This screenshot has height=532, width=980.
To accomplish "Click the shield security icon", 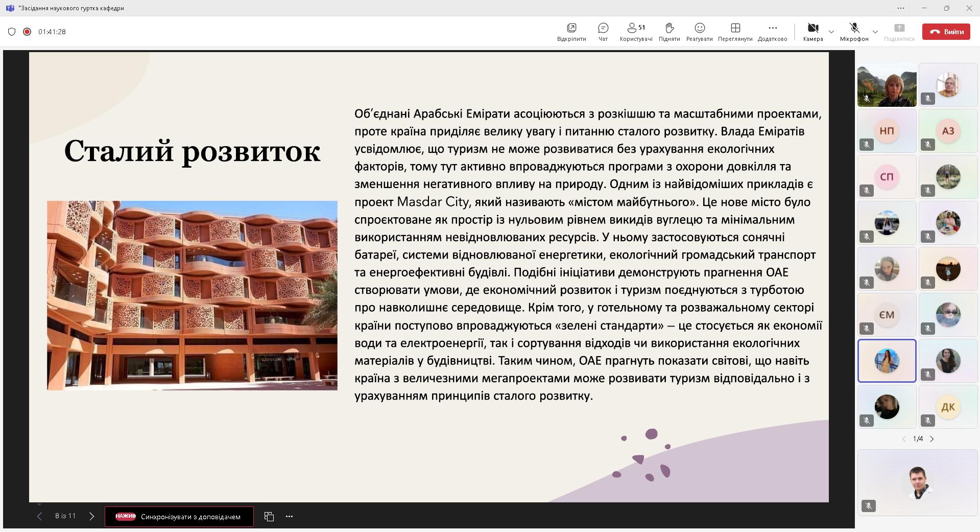I will (x=12, y=32).
